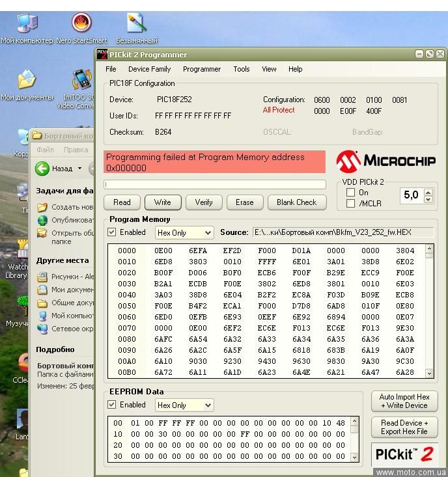Open the My Computer desktop icon
Viewport: 448px width, 477px height.
27,23
